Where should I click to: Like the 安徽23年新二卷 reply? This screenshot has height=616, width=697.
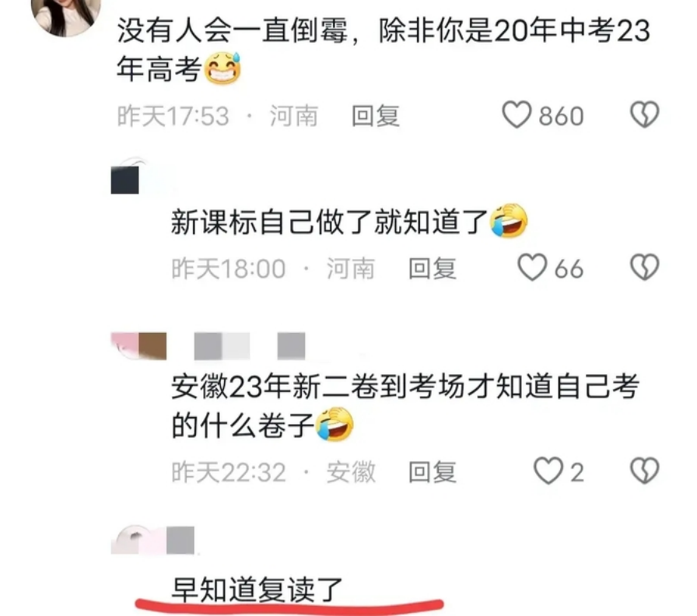[x=548, y=471]
